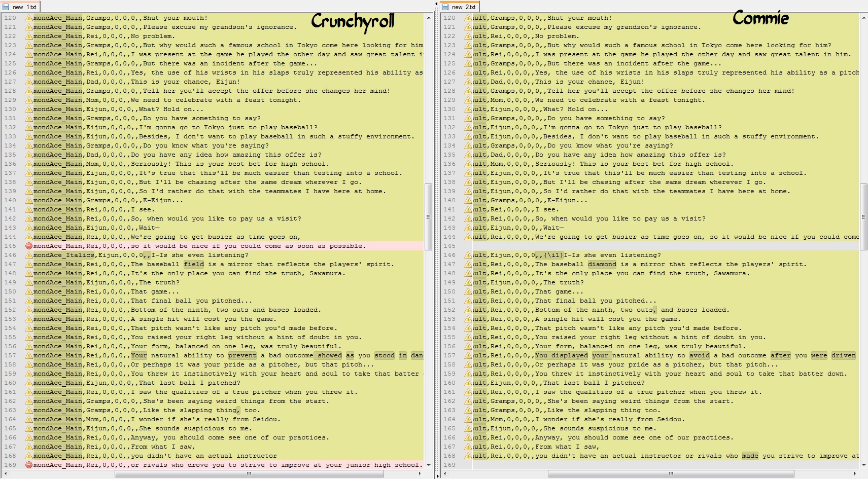The image size is (868, 479).
Task: Click 'or rivals who drove you' on line 169
Action: point(178,465)
